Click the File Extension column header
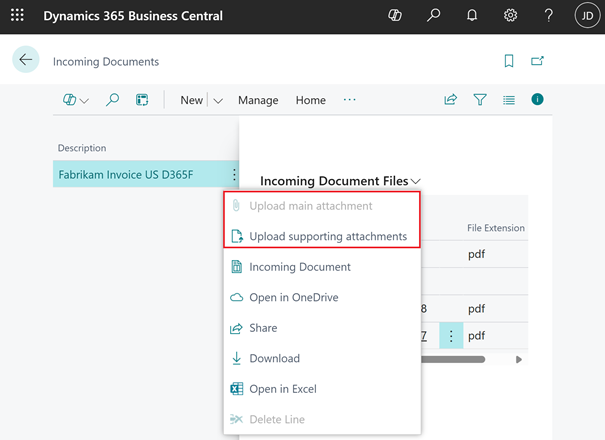Viewport: 605px width, 440px height. (x=496, y=228)
